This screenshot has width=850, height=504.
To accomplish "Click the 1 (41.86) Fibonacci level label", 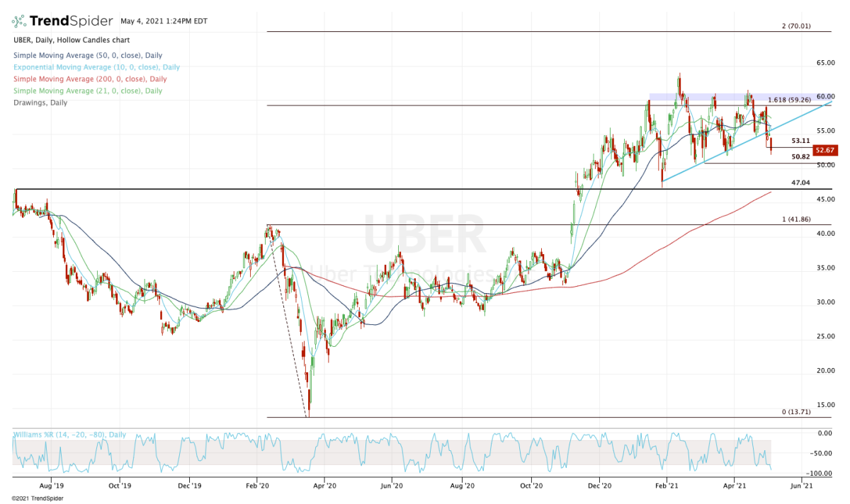I will tap(796, 219).
